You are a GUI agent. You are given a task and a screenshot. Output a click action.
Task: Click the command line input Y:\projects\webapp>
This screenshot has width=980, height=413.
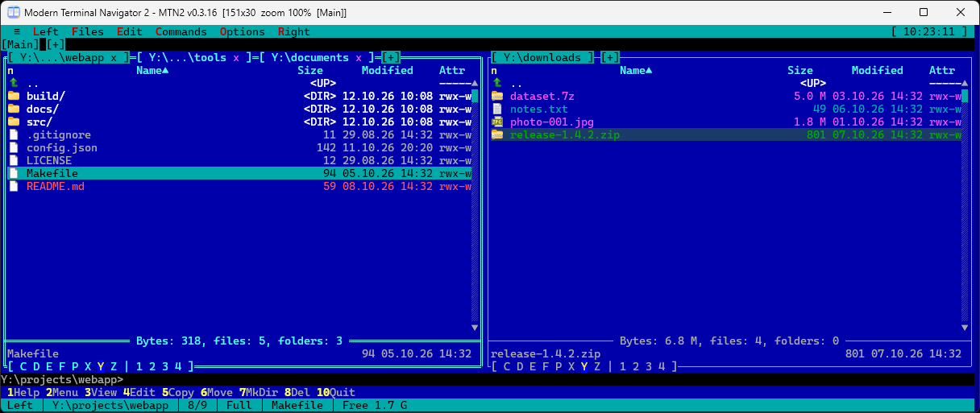click(x=490, y=379)
